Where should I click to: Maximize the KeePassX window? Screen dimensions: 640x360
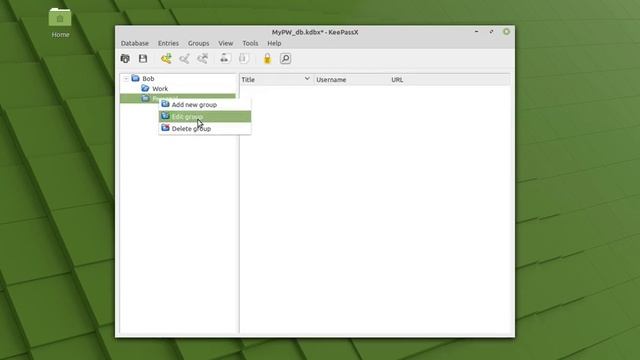[491, 31]
